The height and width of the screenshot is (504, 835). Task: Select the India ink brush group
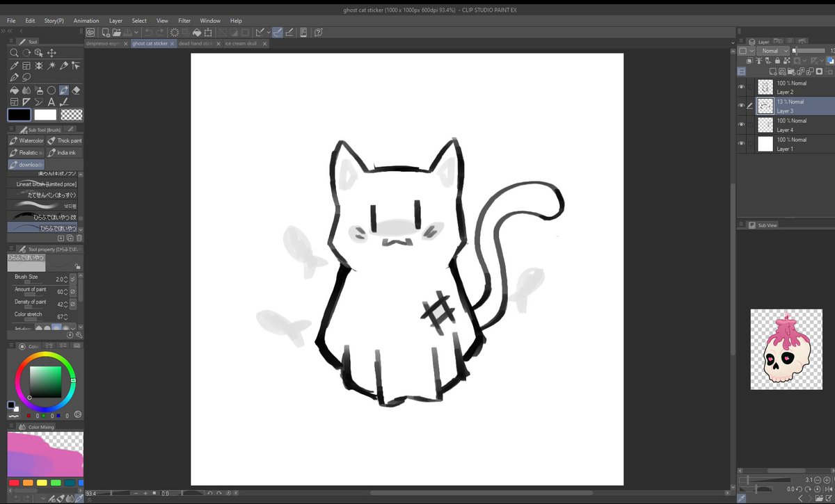pos(64,152)
